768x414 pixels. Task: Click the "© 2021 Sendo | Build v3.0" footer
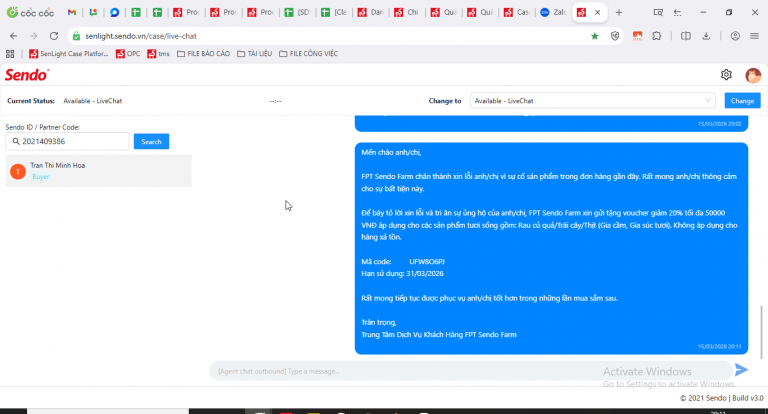(721, 398)
